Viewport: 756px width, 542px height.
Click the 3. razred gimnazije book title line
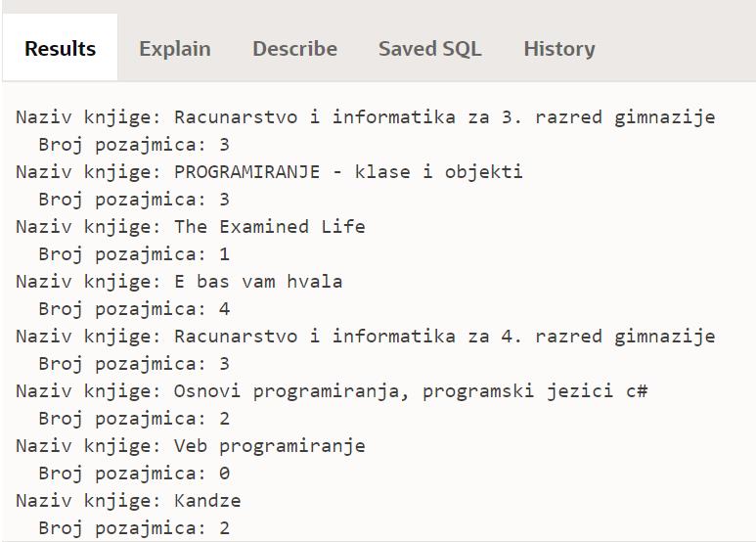[x=365, y=117]
